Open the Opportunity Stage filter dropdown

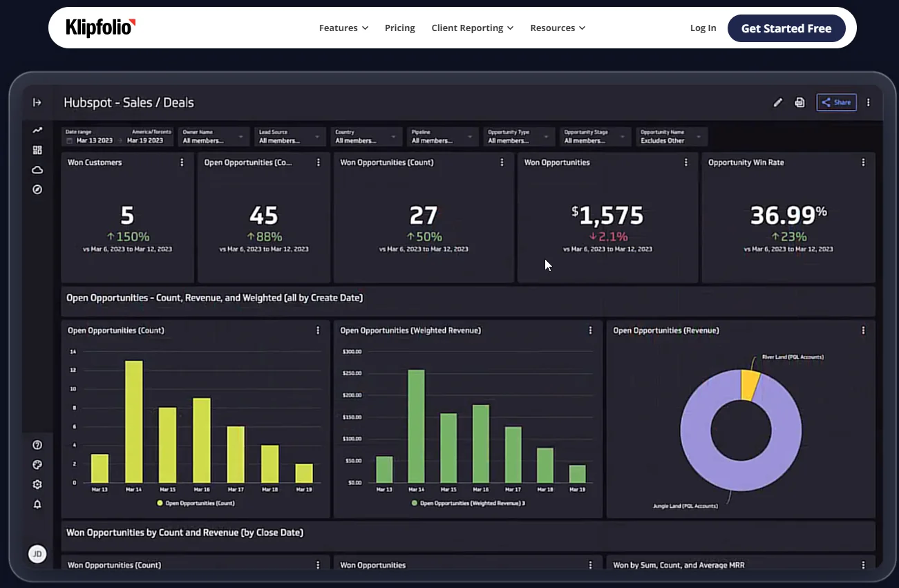click(x=595, y=136)
